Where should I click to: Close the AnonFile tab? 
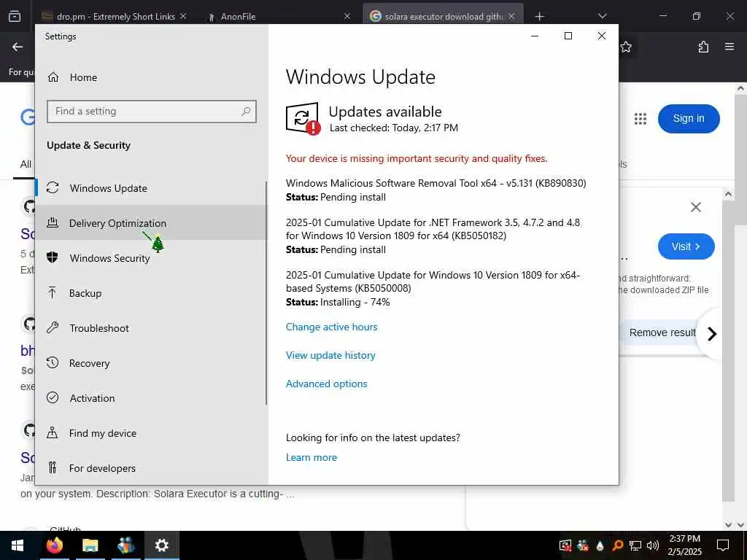pyautogui.click(x=347, y=16)
